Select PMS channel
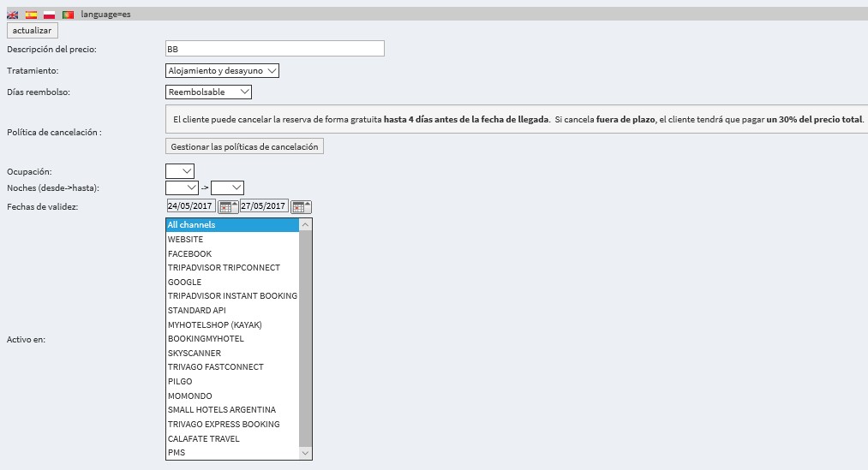Viewport: 868px width, 470px height. pyautogui.click(x=232, y=452)
